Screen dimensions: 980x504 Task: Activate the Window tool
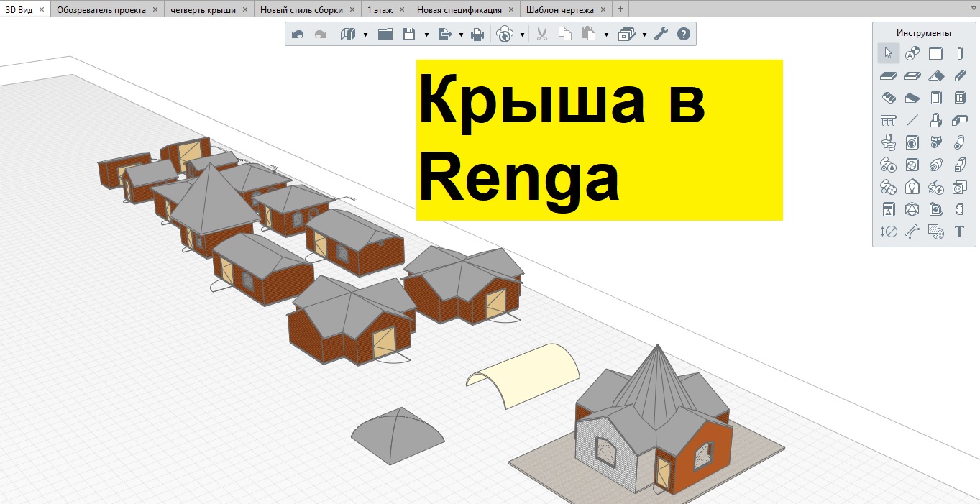[x=959, y=98]
